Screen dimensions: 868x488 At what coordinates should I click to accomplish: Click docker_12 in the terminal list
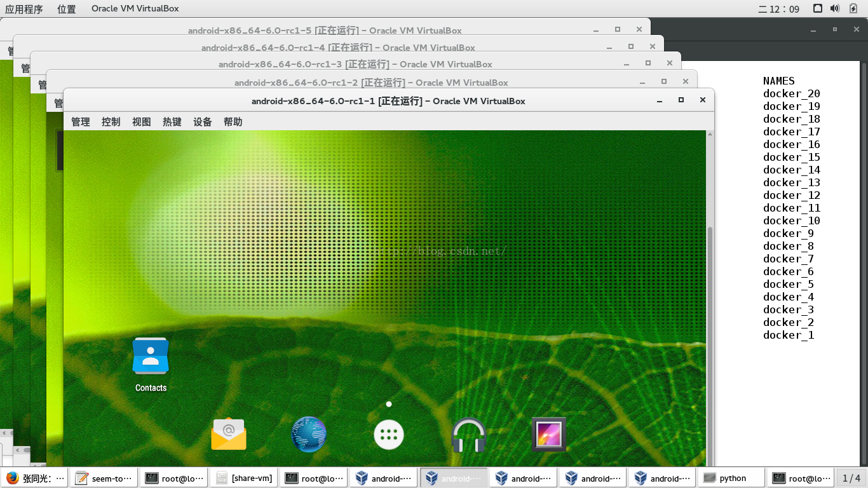pyautogui.click(x=792, y=195)
